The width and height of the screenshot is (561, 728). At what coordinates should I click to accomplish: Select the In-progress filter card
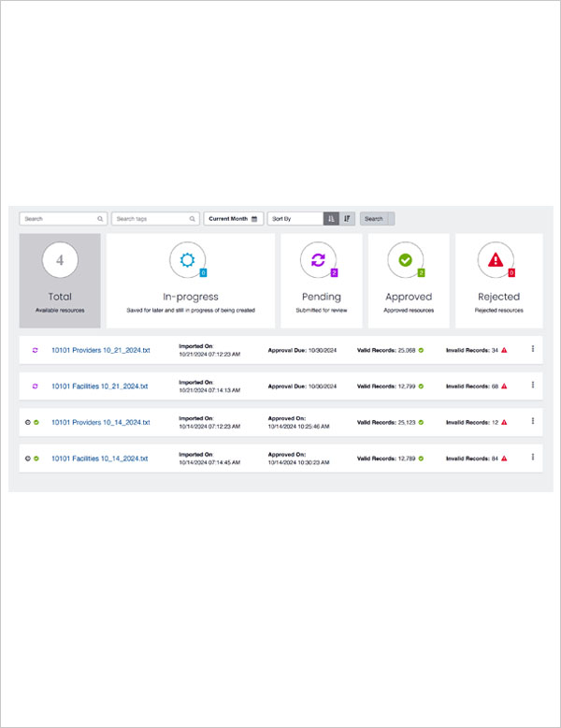tap(191, 281)
